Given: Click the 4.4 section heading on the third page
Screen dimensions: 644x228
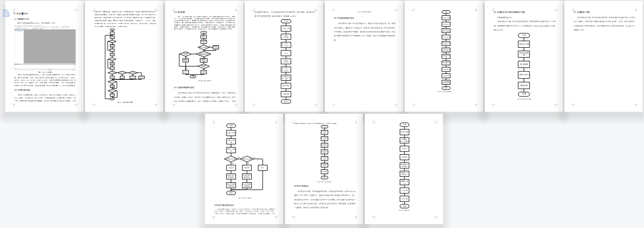Looking at the screenshot, I should 184,87.
